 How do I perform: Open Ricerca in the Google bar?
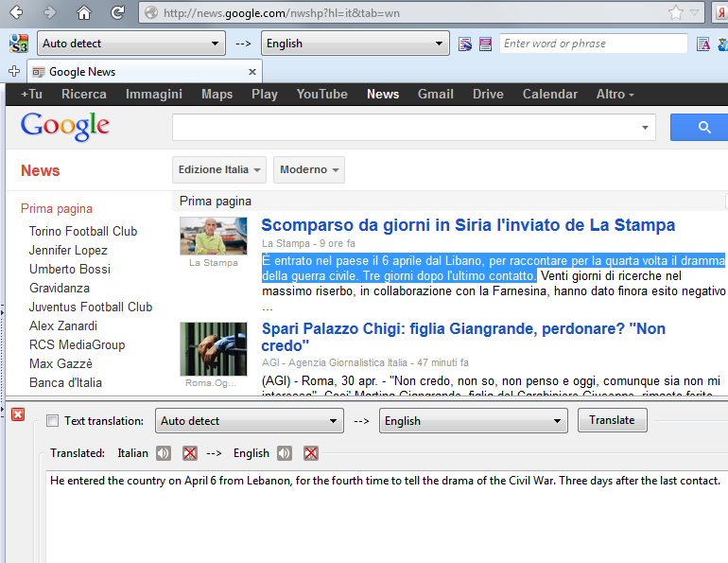(x=84, y=94)
